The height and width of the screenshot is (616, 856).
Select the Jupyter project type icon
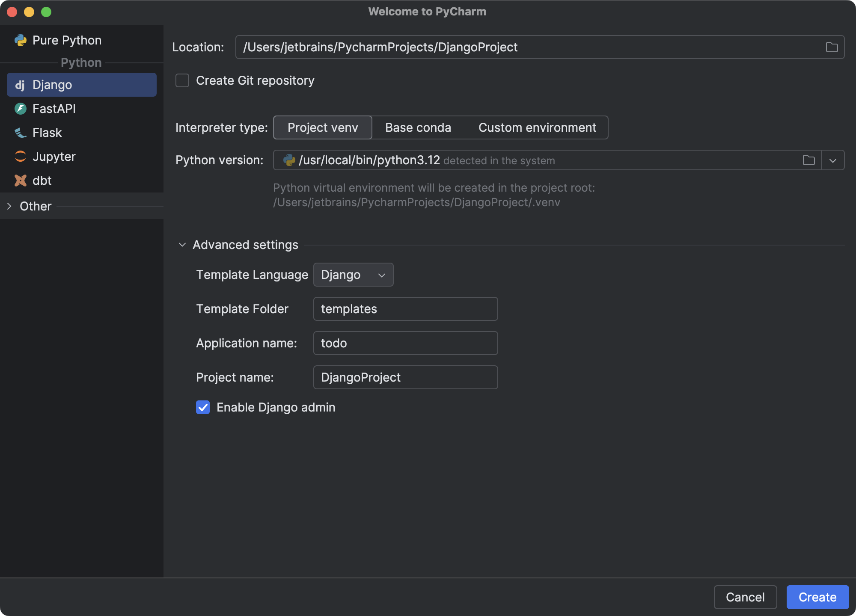[x=21, y=157]
